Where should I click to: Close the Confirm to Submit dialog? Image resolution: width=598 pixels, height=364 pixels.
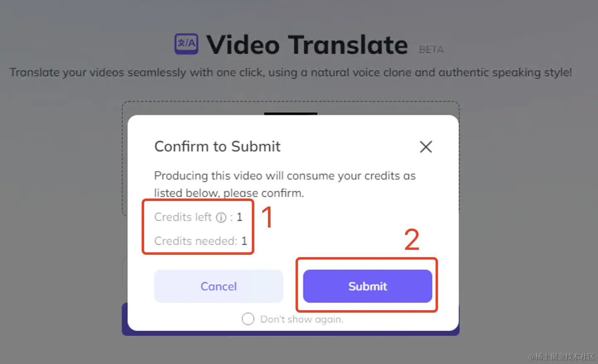pyautogui.click(x=426, y=146)
